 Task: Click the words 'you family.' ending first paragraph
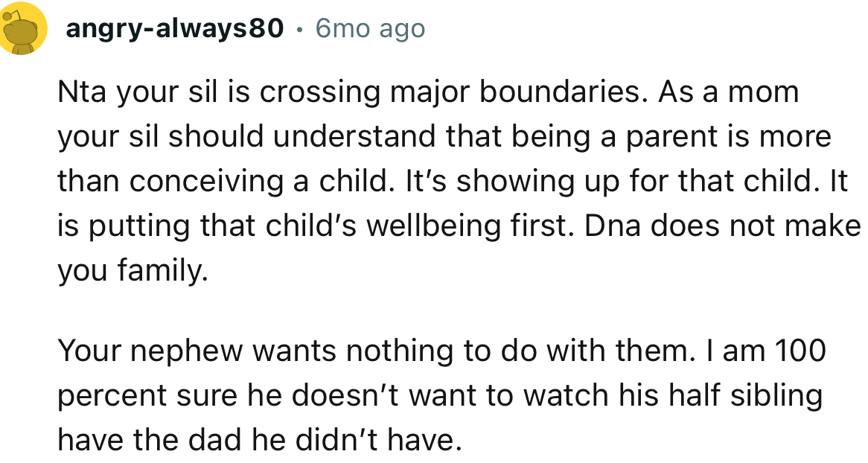tap(133, 271)
